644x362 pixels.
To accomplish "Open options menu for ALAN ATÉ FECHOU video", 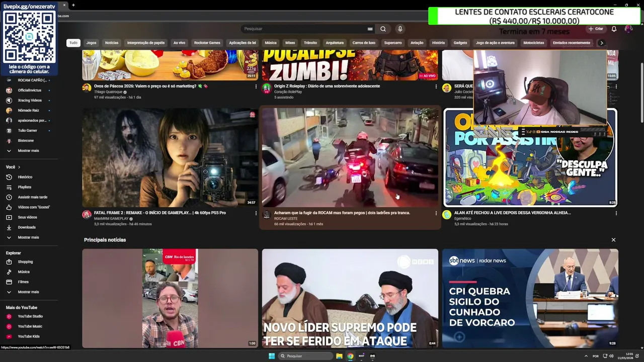I will pos(616,213).
